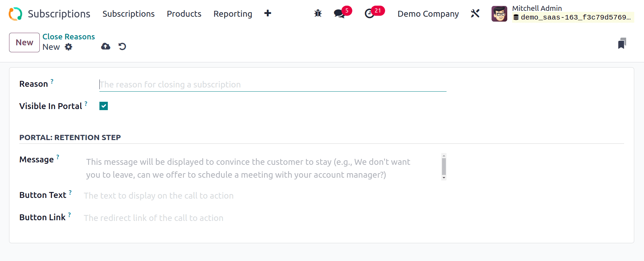Click the wrench and screwdriver tools icon

(x=475, y=14)
